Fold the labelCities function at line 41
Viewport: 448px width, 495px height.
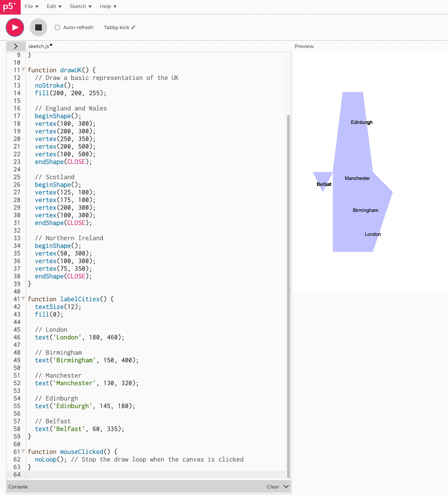(x=23, y=299)
